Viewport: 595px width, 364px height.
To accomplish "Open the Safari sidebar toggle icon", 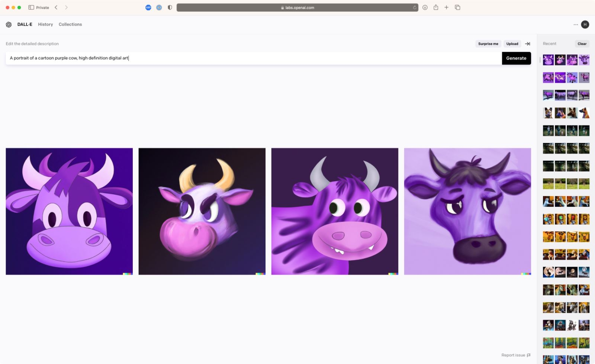I will [31, 7].
